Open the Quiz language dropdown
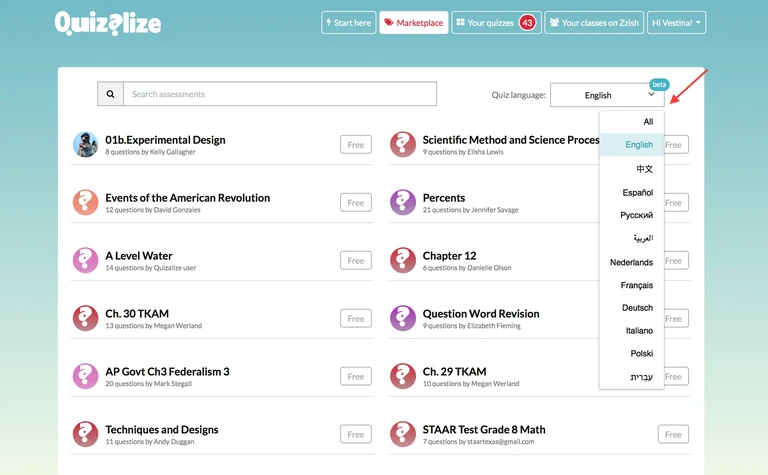Screen dimensions: 768x475 point(606,95)
